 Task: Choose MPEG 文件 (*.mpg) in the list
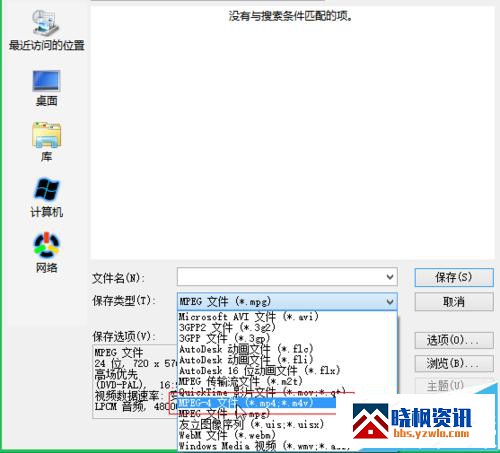[x=224, y=414]
